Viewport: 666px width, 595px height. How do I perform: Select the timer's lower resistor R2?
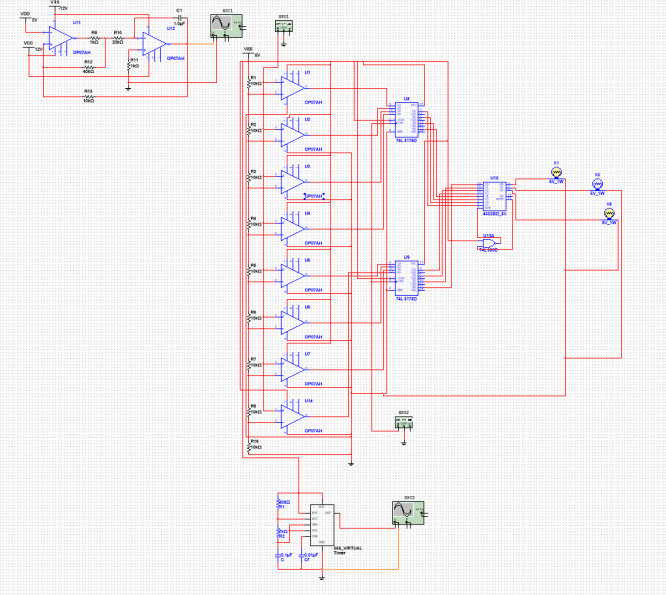[x=279, y=532]
